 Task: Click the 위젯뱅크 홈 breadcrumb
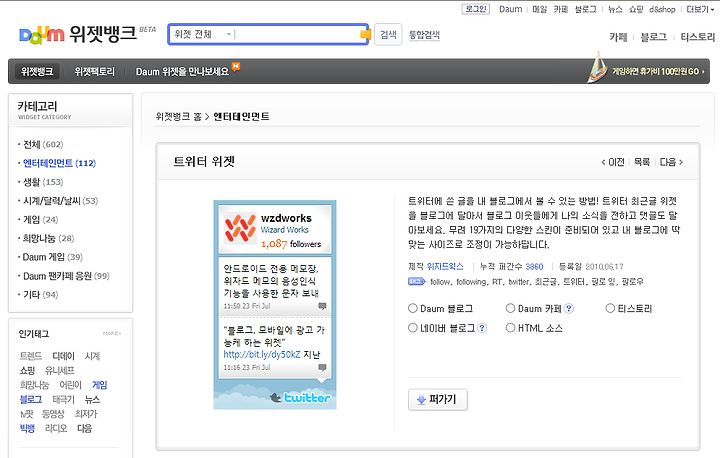[x=179, y=117]
